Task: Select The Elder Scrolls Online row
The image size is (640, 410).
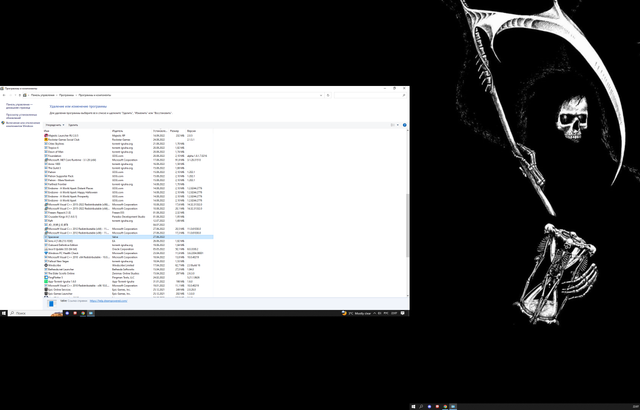Action: (128, 273)
